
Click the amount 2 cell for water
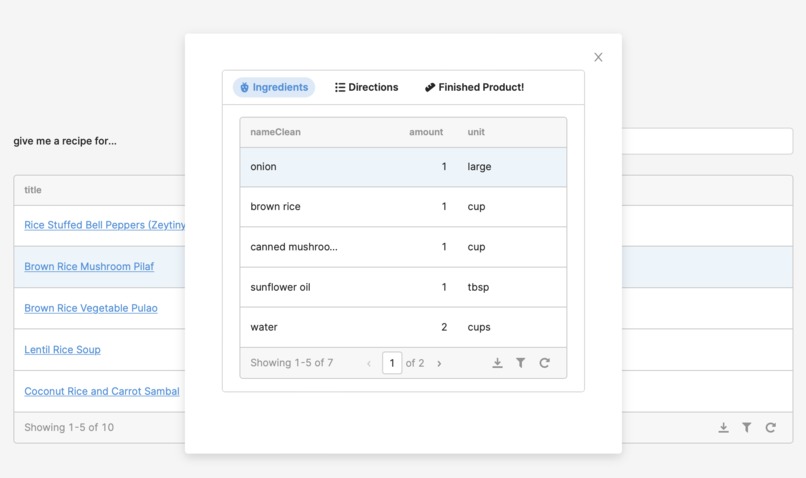[444, 327]
